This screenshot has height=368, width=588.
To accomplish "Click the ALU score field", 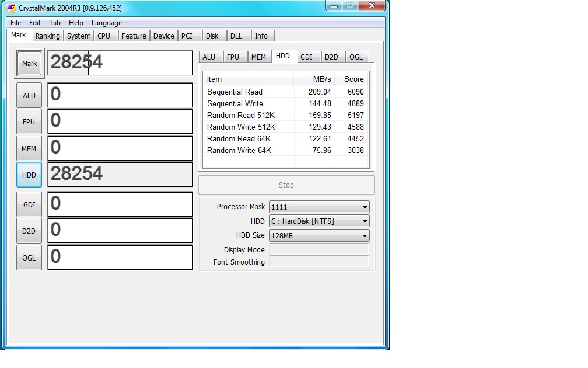I will [x=120, y=95].
